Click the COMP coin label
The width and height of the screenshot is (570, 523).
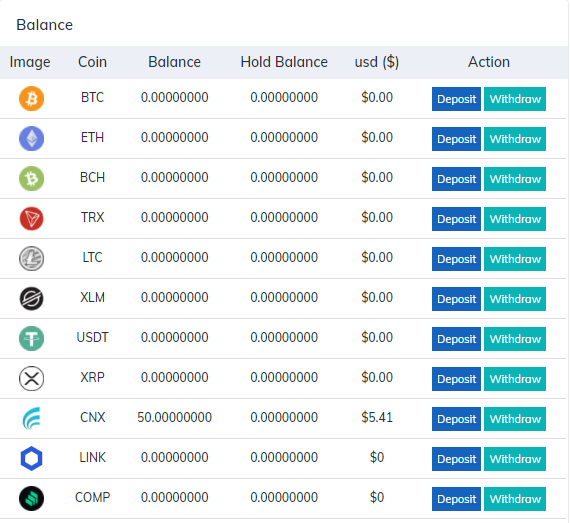[x=92, y=497]
